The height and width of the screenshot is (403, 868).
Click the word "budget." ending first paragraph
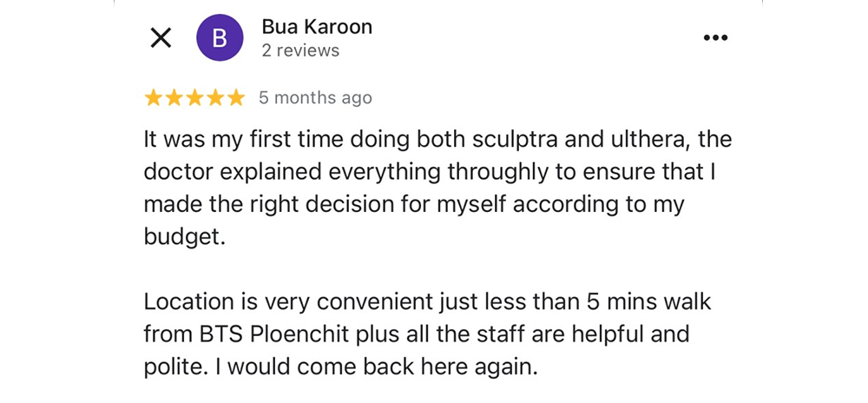pos(184,237)
